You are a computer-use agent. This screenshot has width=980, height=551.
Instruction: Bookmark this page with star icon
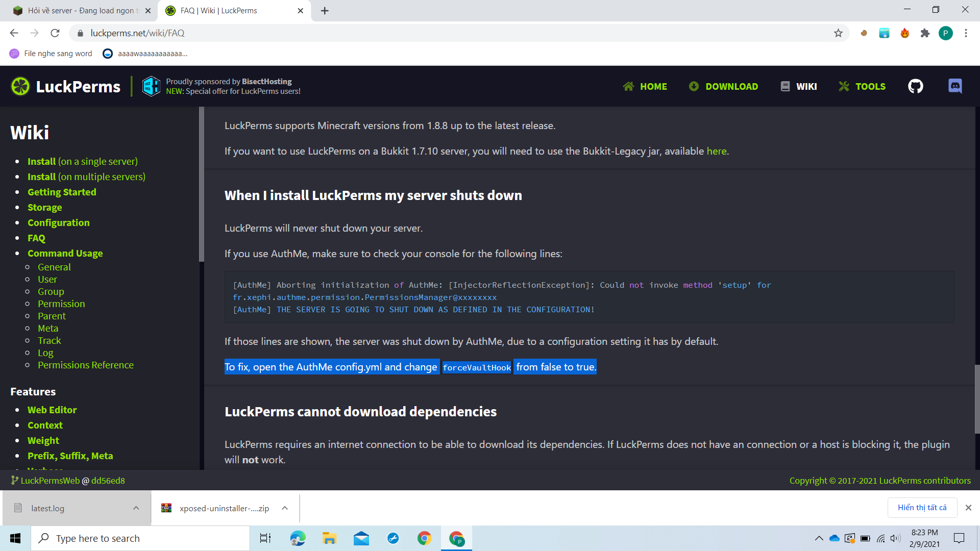pos(838,33)
